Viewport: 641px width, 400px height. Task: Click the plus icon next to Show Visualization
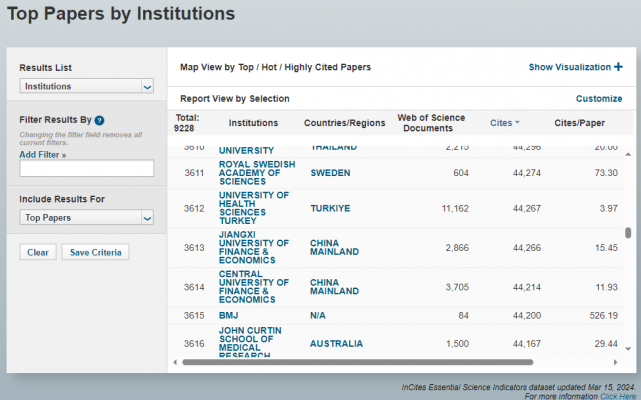pyautogui.click(x=618, y=67)
